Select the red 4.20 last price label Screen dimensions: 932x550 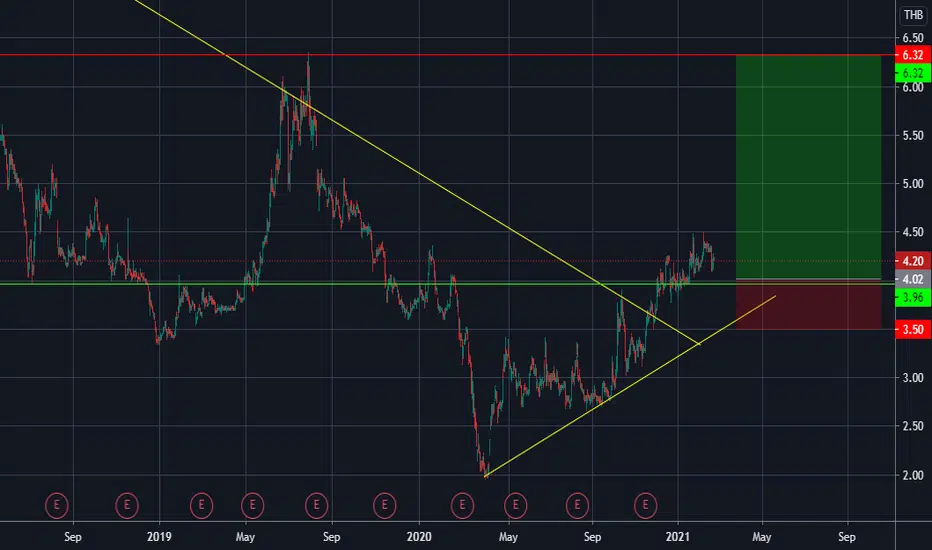(x=912, y=261)
